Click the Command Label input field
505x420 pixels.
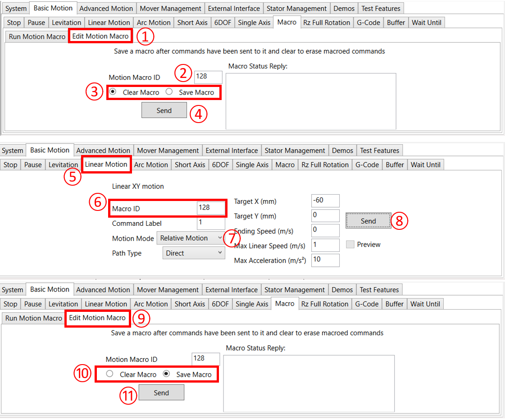click(210, 223)
